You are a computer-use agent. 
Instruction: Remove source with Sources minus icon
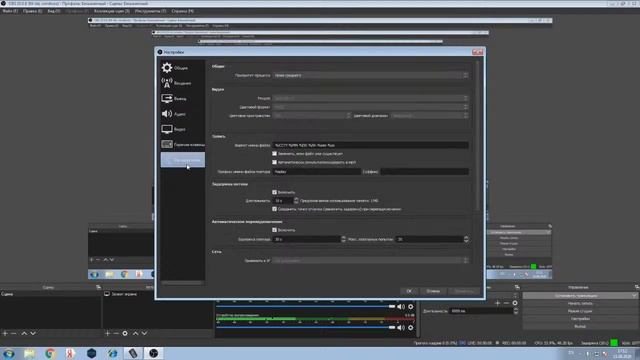coord(116,333)
